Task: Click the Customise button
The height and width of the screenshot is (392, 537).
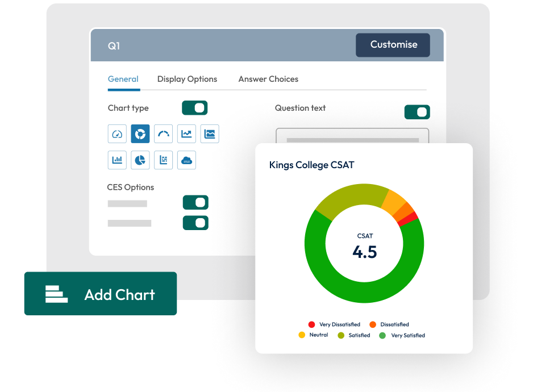Action: (x=393, y=45)
